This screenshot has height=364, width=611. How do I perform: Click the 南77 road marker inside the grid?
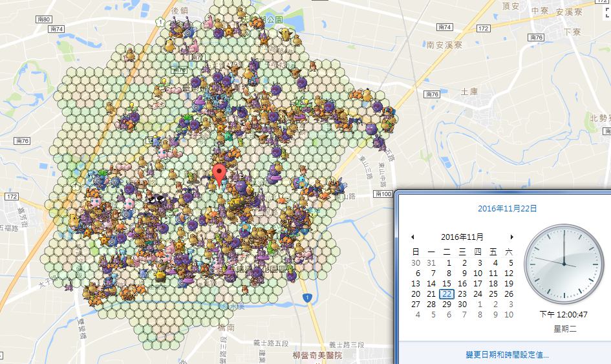198,58
